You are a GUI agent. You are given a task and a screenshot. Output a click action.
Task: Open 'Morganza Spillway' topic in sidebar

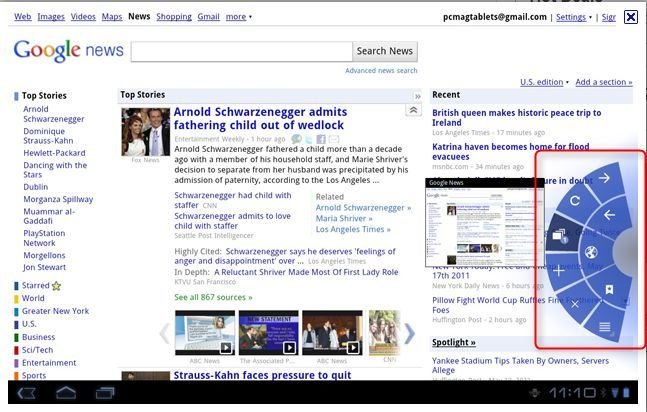pos(58,199)
